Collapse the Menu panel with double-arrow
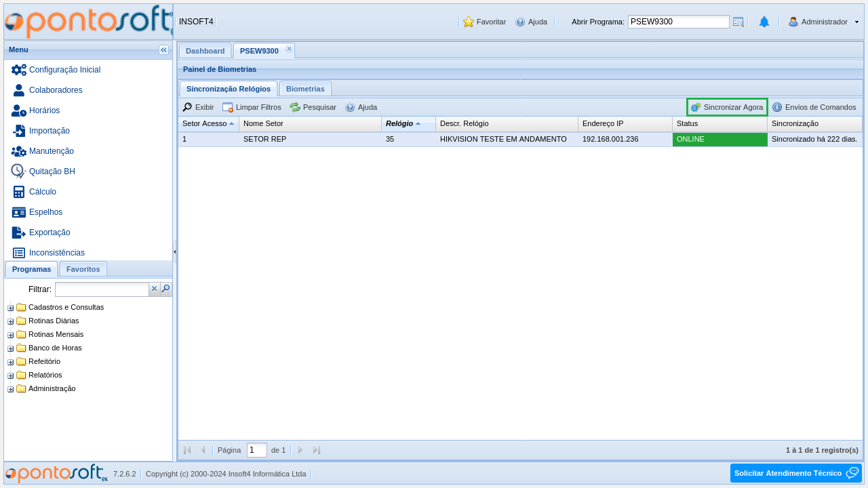 (163, 49)
